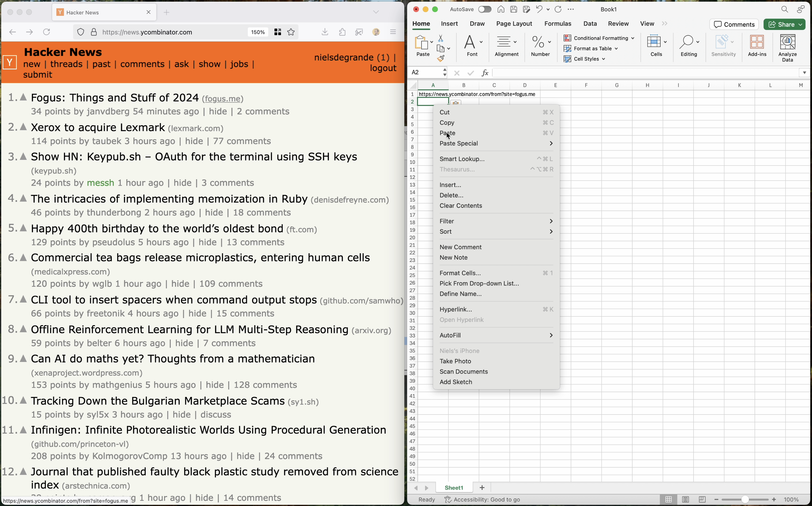Select Clear Contents in context menu
This screenshot has width=812, height=506.
pos(496,206)
